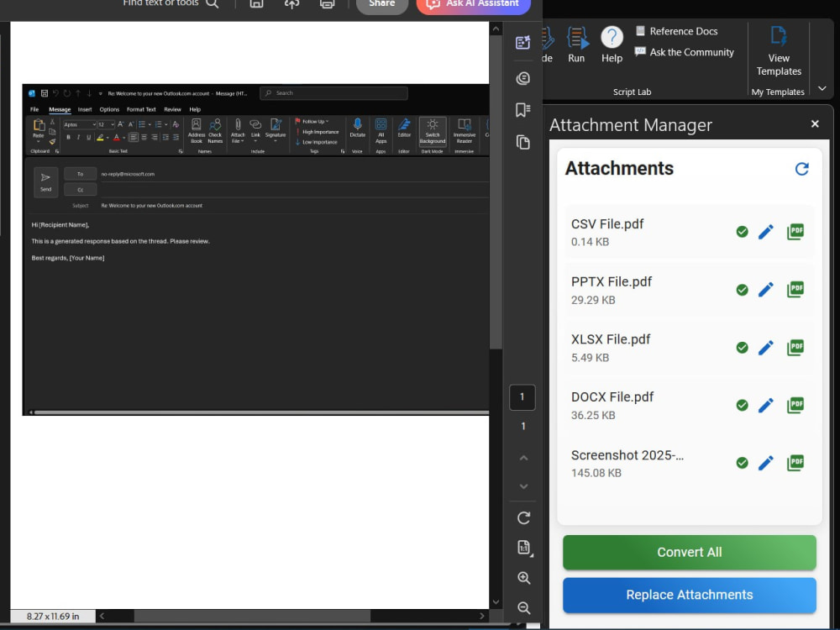
Task: Click the horizontal scrollbar left arrow
Action: [102, 616]
